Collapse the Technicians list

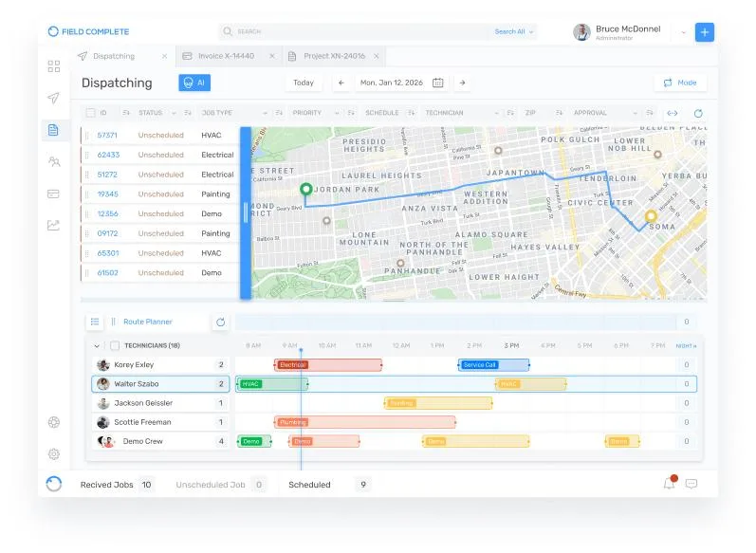[97, 345]
